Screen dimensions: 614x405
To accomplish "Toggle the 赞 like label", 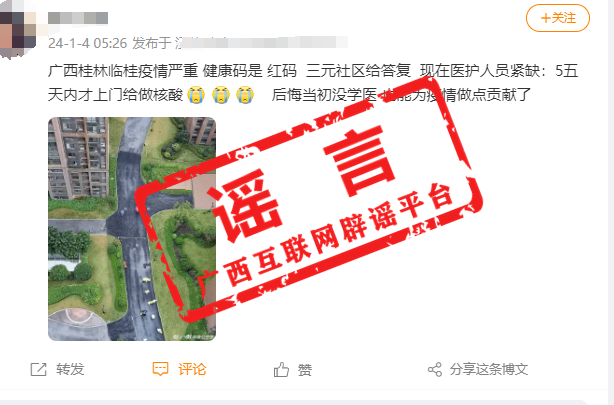I will pos(305,370).
